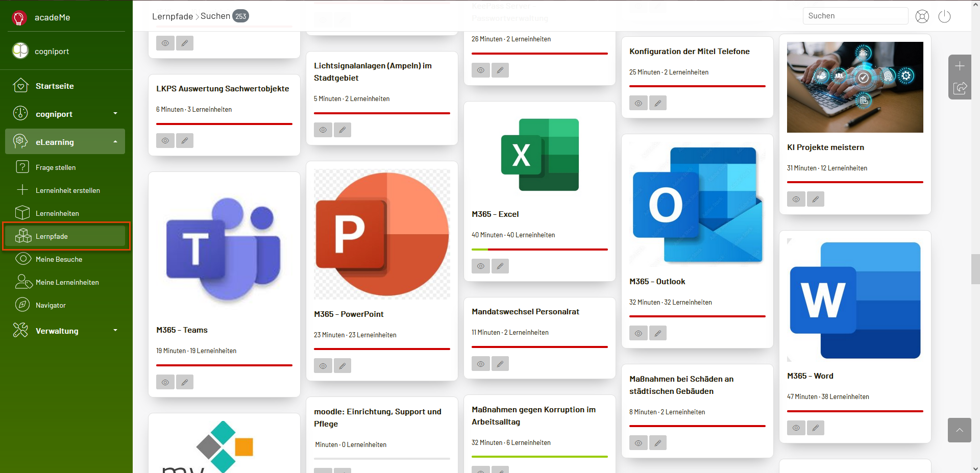Edit M365 – Outlook via pencil icon
This screenshot has width=980, height=473.
click(x=658, y=333)
